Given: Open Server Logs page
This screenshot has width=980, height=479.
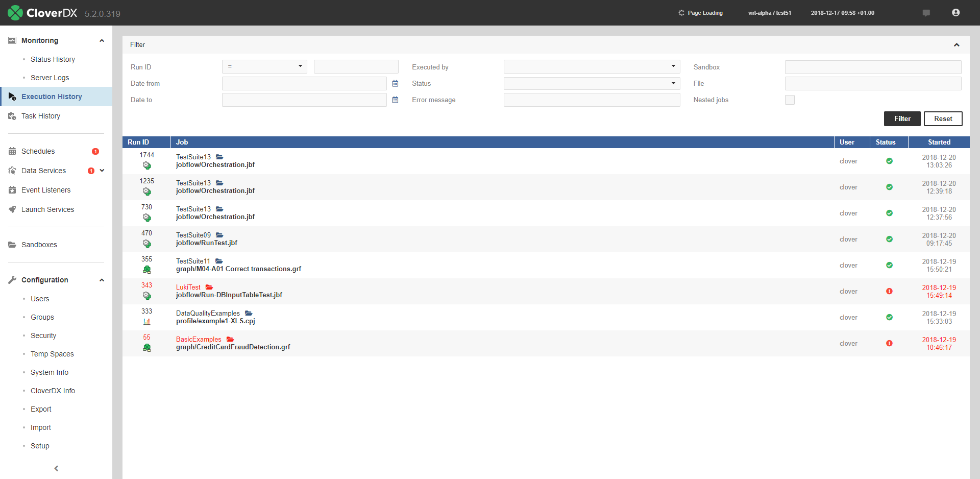Looking at the screenshot, I should click(x=50, y=78).
